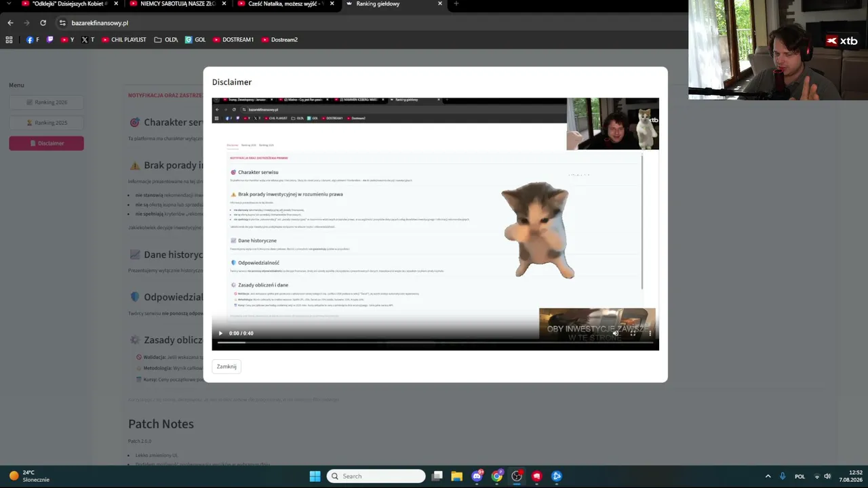Mute the Disclaimer video sound
This screenshot has width=868, height=488.
(616, 333)
